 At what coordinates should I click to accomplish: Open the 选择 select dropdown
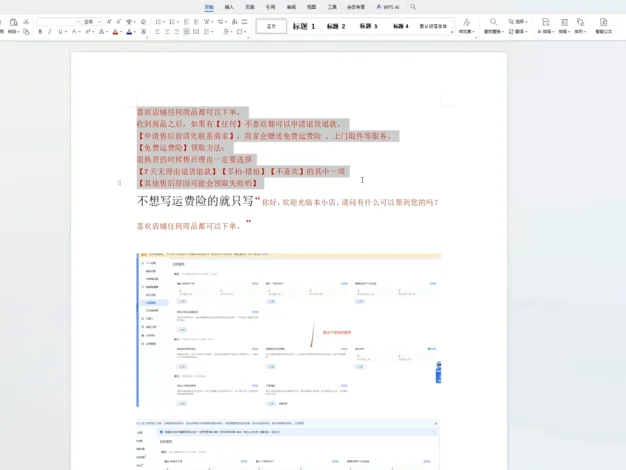point(518,22)
